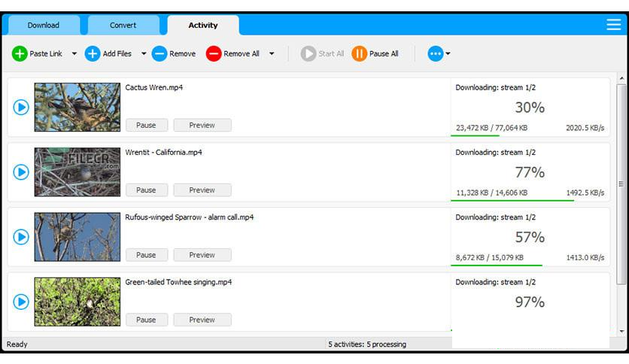Click the 77% progress value
Image resolution: width=629 pixels, height=364 pixels.
pos(530,172)
